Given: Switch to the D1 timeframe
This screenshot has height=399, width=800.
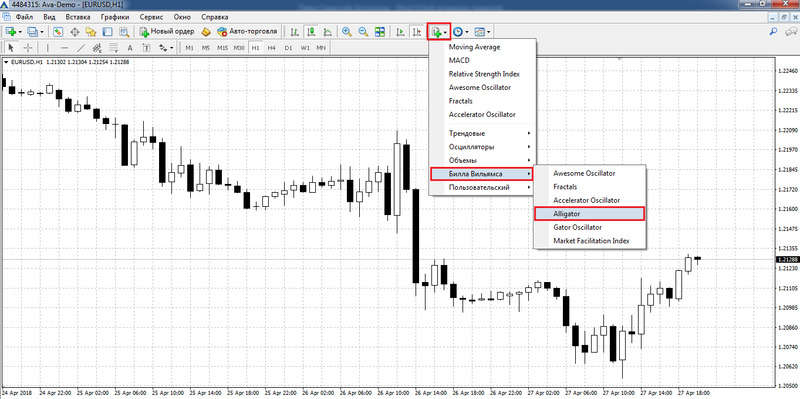Looking at the screenshot, I should pyautogui.click(x=288, y=47).
